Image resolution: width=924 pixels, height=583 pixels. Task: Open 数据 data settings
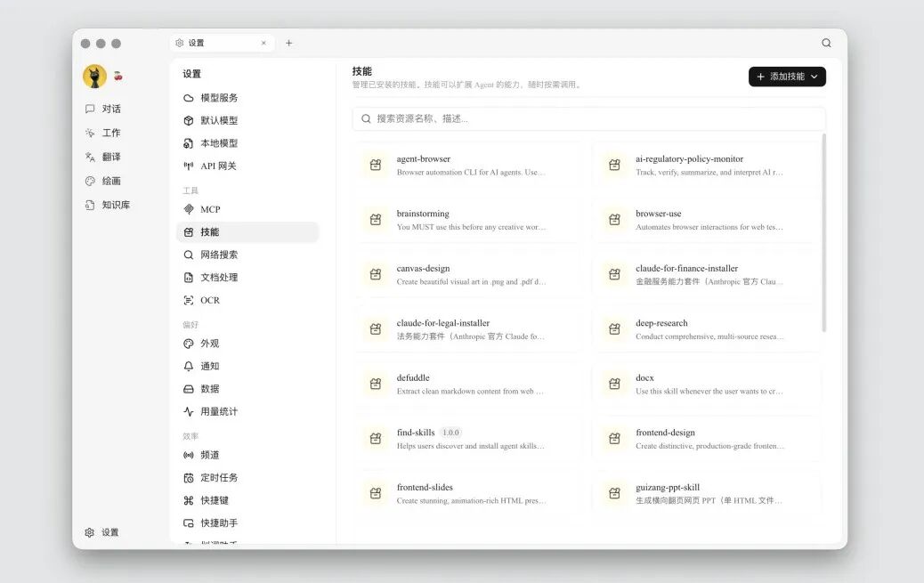pyautogui.click(x=247, y=389)
